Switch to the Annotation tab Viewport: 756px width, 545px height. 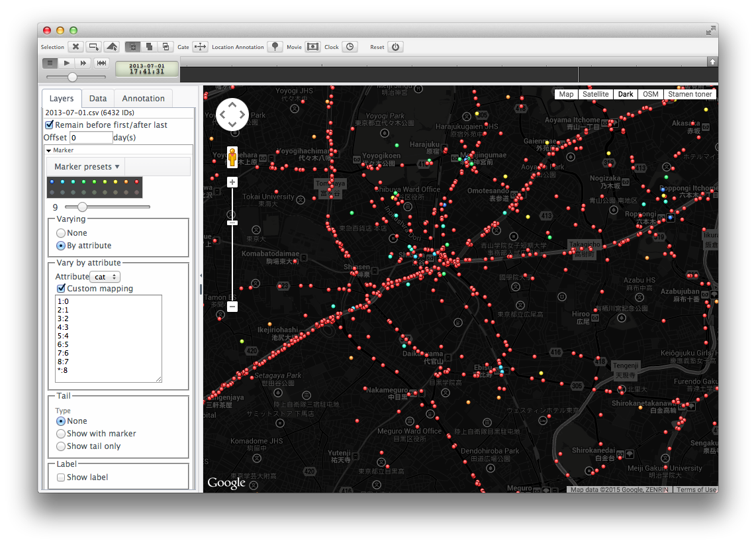click(143, 98)
